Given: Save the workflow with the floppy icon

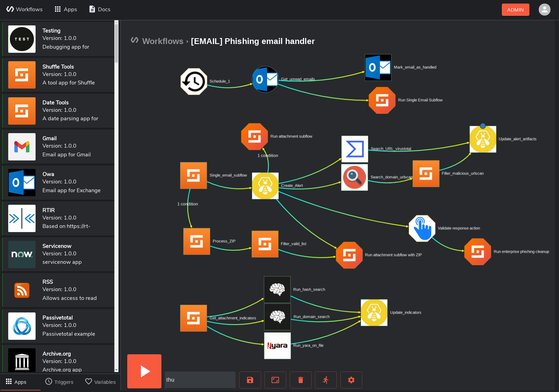Looking at the screenshot, I should [250, 380].
